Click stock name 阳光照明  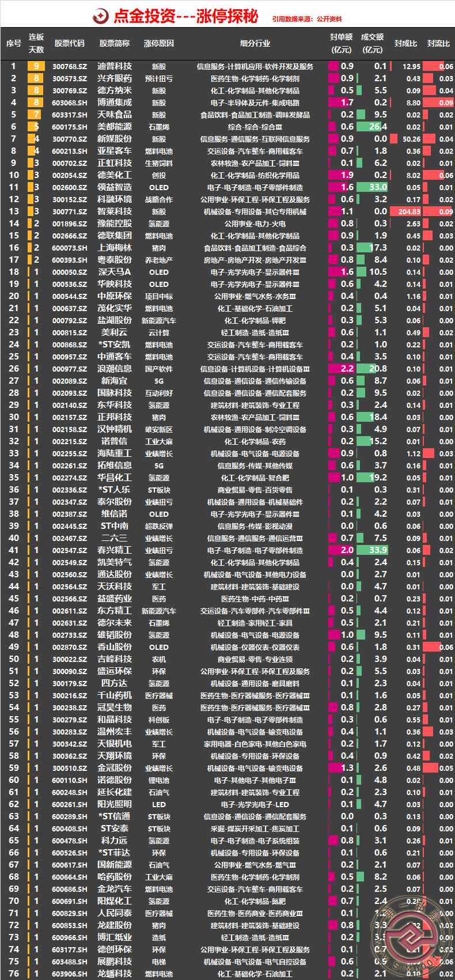coord(115,804)
